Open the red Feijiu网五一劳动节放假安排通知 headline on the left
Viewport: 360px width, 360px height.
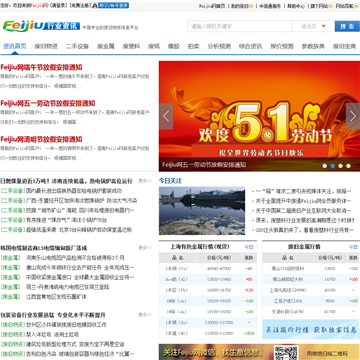click(x=48, y=103)
